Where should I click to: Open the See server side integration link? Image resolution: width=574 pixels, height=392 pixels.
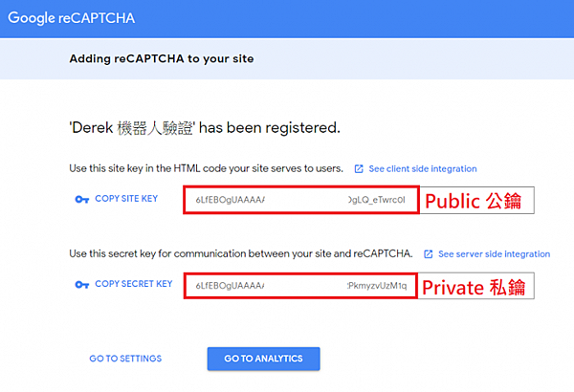[494, 254]
